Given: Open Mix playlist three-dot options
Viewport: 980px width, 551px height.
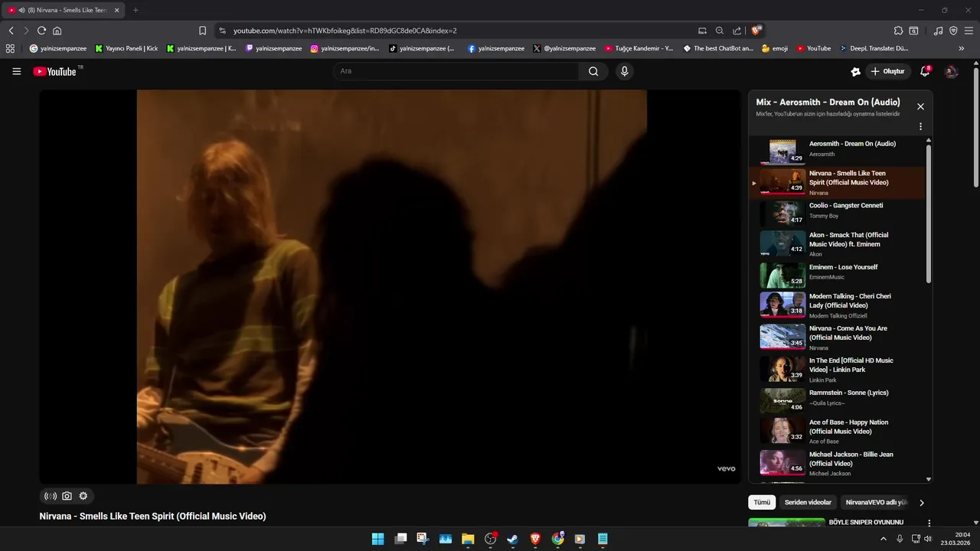Looking at the screenshot, I should [x=920, y=126].
